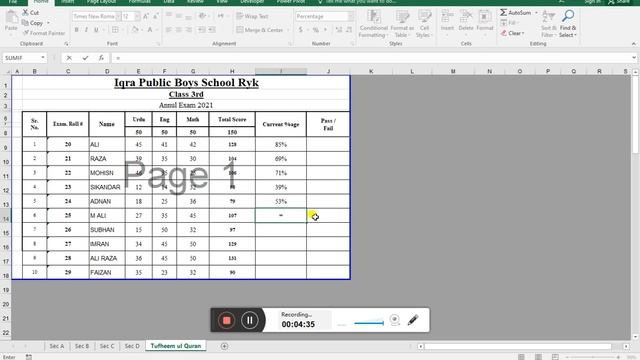
Task: Add a new sheet with plus button
Action: coord(224,346)
